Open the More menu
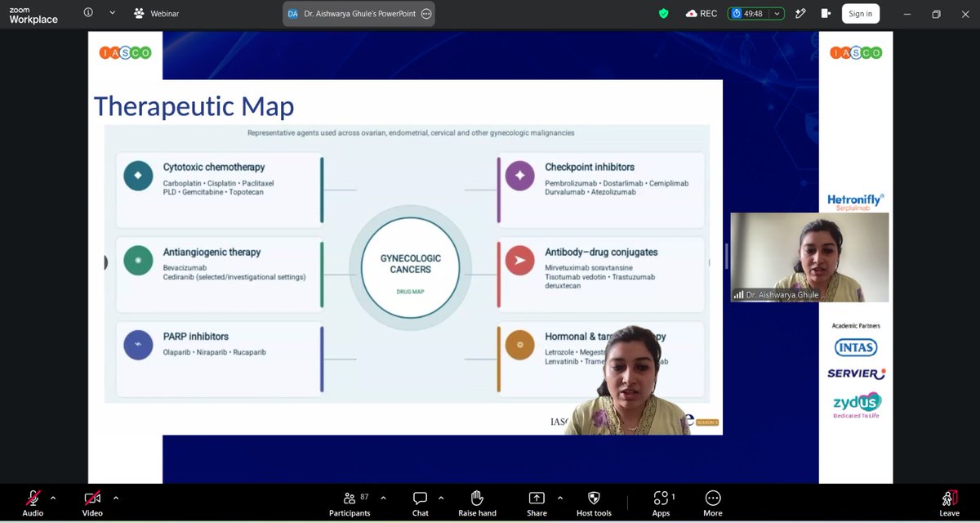Viewport: 980px width, 523px height. 712,503
